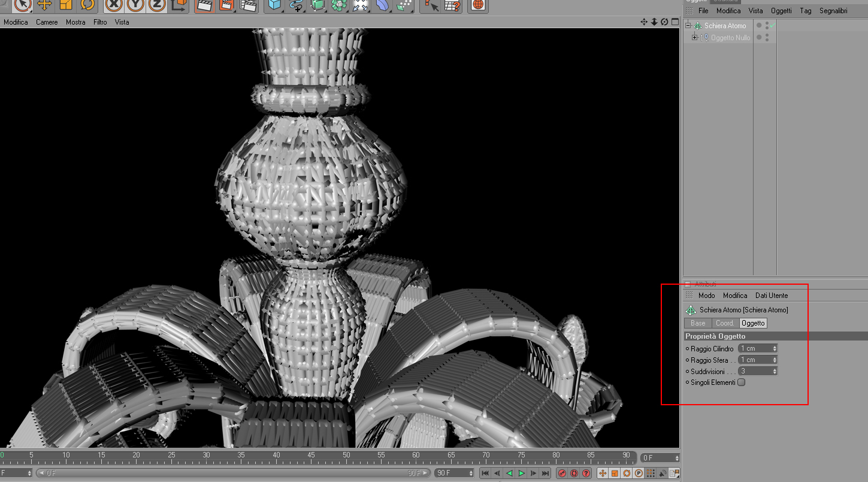
Task: Activate the Move tool in top toolbar
Action: [x=44, y=5]
